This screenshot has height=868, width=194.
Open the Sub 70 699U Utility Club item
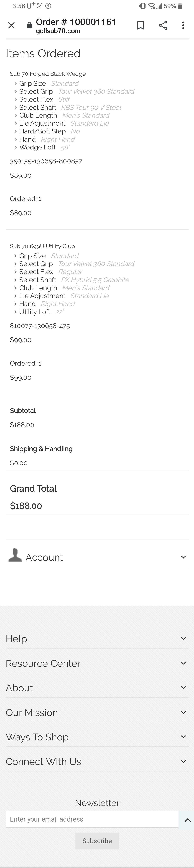42,246
